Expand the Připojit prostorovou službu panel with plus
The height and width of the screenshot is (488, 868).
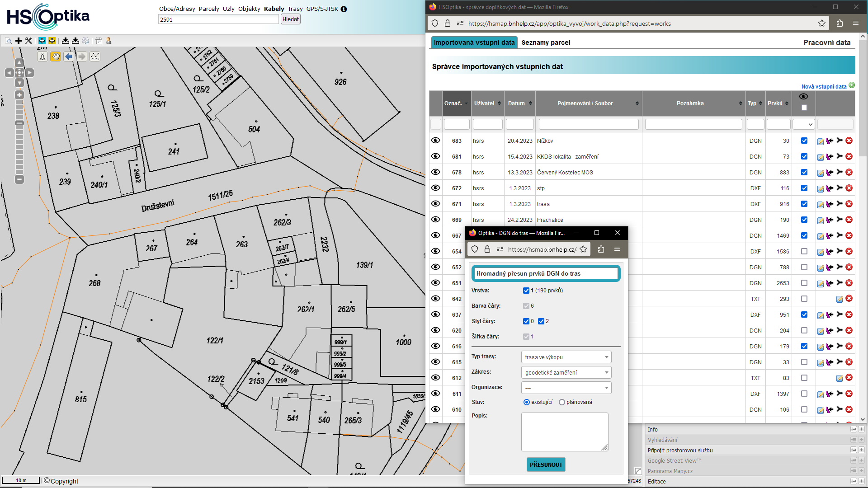pyautogui.click(x=861, y=450)
